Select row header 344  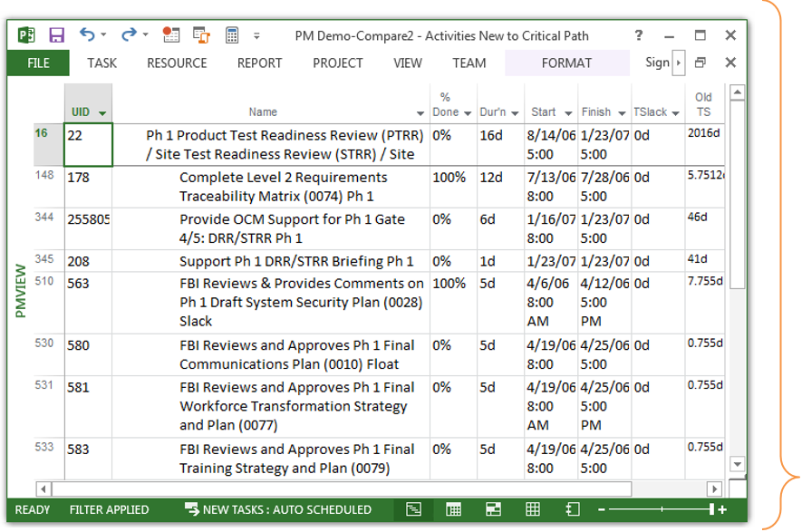pos(49,228)
